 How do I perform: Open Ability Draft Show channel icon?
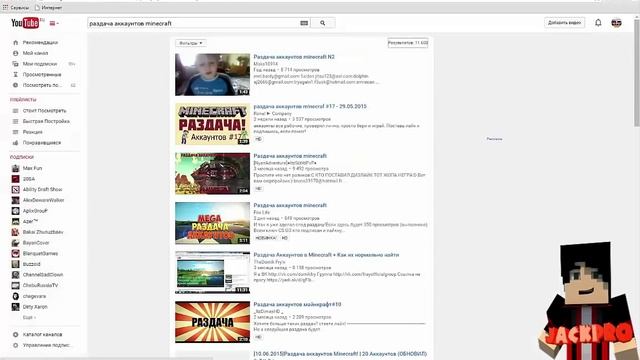pos(16,189)
